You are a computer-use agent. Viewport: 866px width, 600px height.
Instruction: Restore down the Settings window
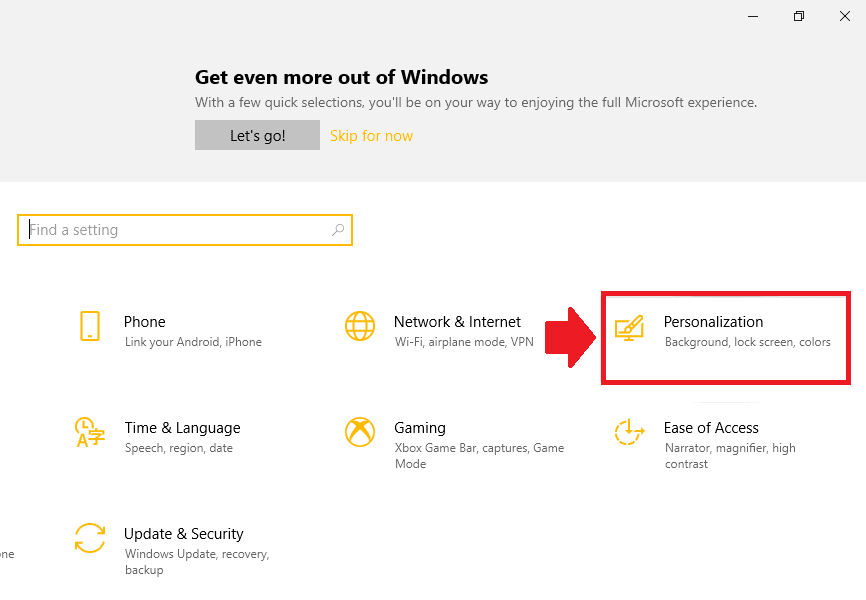pos(799,16)
